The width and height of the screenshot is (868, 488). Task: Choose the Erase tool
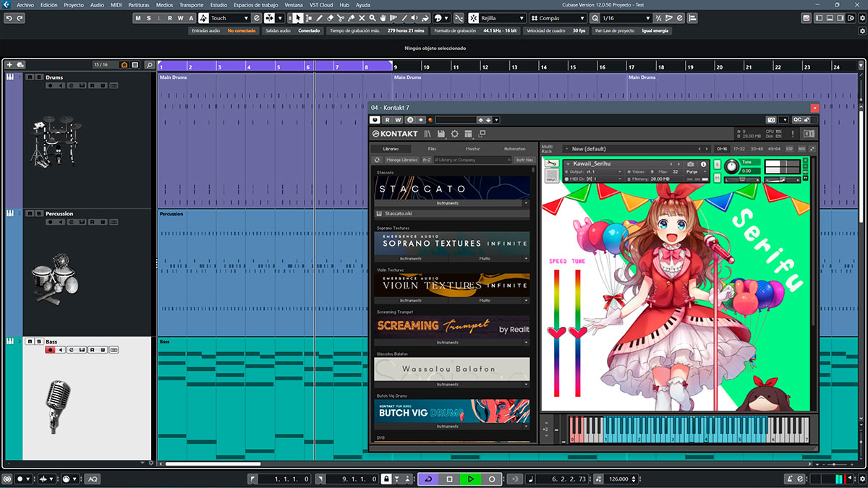point(331,18)
